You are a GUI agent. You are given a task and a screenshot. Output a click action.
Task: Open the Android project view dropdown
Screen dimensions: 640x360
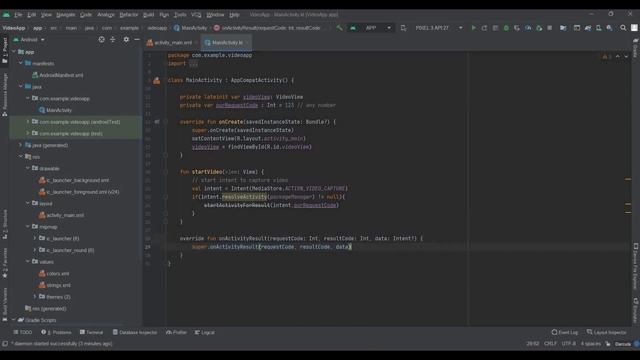[x=29, y=40]
